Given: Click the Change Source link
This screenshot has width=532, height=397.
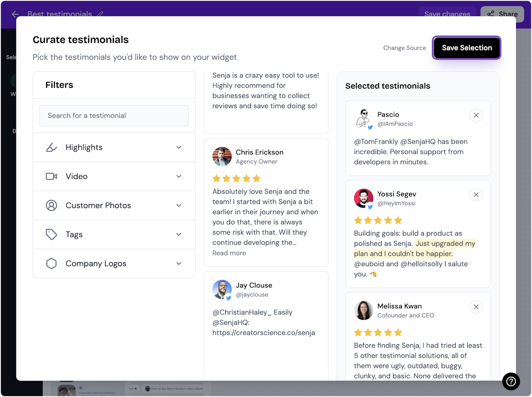Looking at the screenshot, I should click(404, 48).
